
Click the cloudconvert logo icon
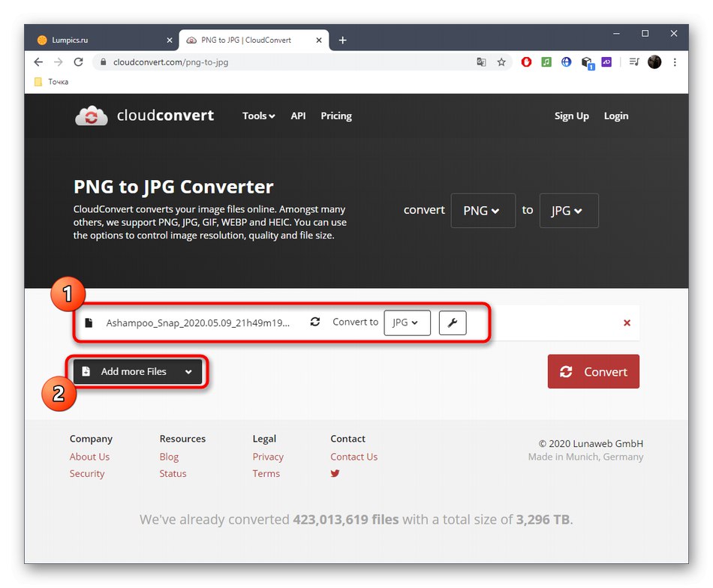point(92,115)
